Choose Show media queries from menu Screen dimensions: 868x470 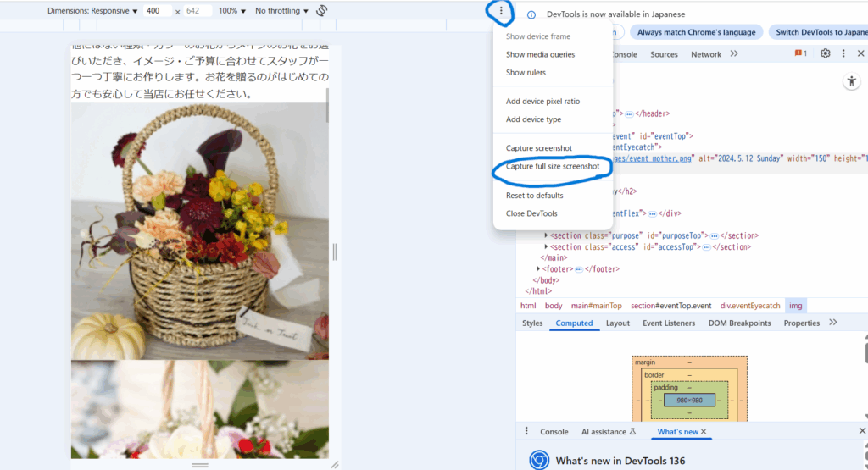point(540,54)
